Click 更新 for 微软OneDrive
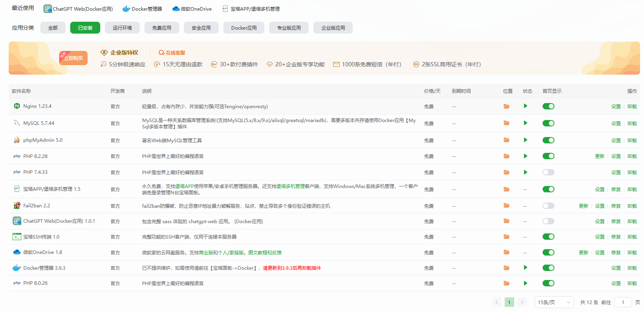The image size is (644, 312). click(584, 253)
